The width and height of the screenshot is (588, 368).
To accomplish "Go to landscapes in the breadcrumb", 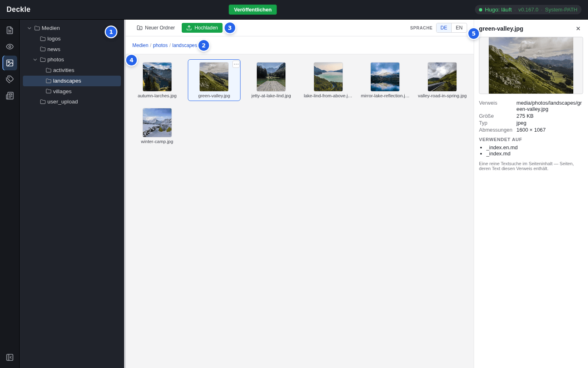I will [x=185, y=45].
